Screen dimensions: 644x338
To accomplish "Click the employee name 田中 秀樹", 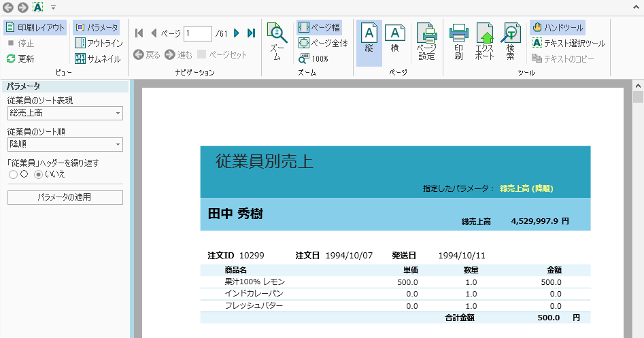I will [235, 214].
